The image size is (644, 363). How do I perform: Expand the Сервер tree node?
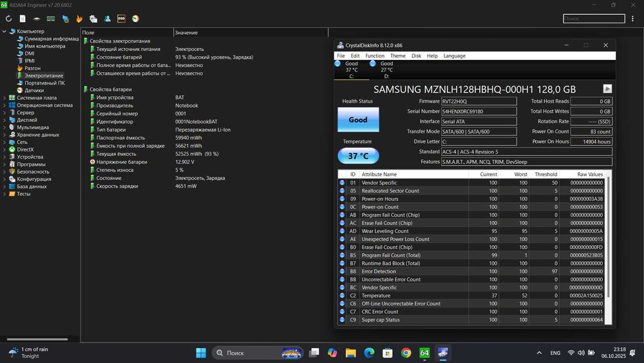pos(4,113)
